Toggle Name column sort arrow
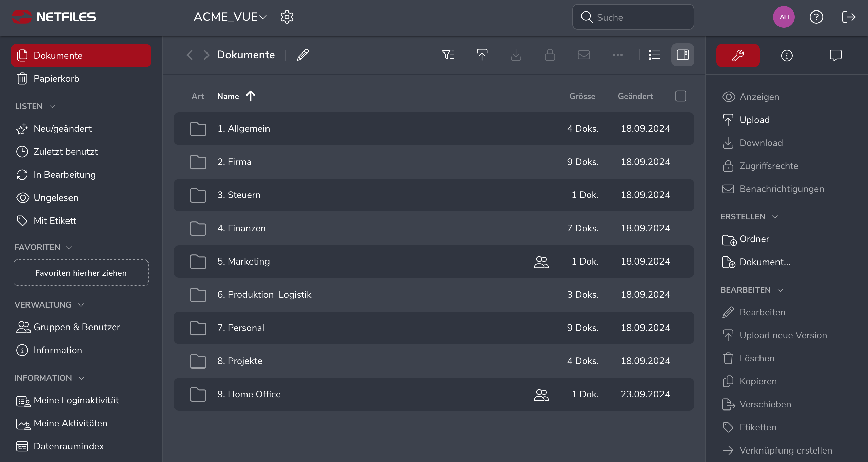The width and height of the screenshot is (868, 462). (x=251, y=96)
